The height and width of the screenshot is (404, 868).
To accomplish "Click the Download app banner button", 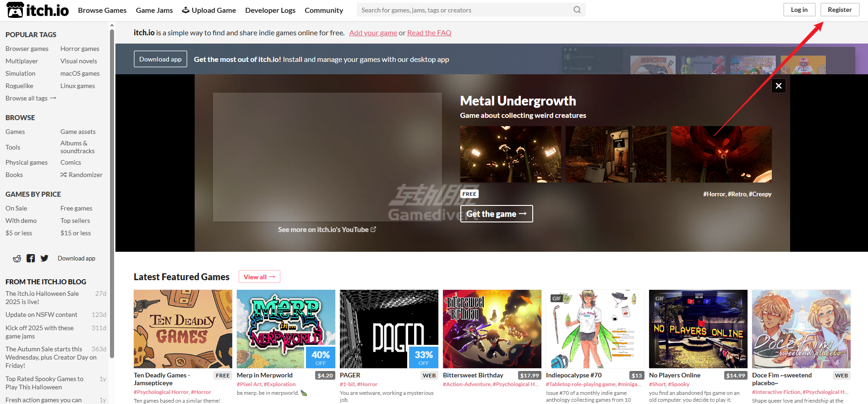I will 160,59.
